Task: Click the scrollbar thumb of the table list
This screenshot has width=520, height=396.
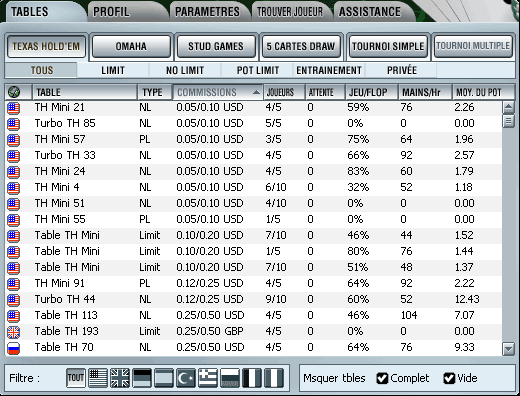Action: 508,121
